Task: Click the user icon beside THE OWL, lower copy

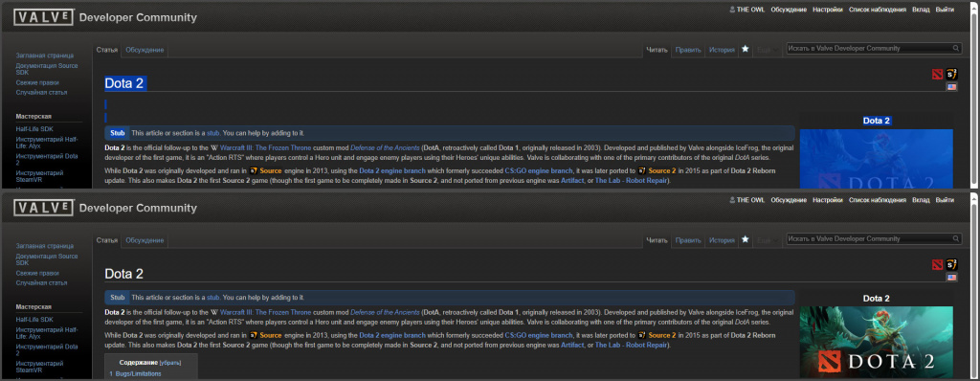Action: (732, 200)
